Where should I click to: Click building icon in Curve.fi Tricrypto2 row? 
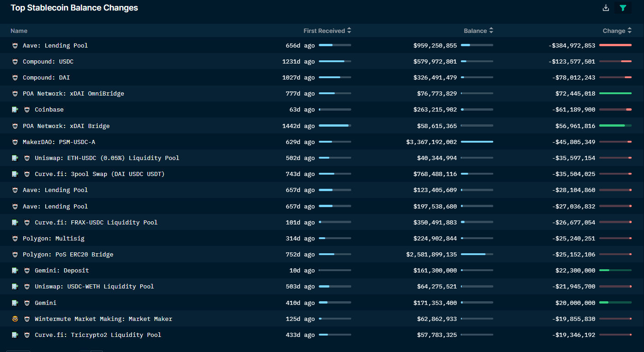pyautogui.click(x=15, y=335)
